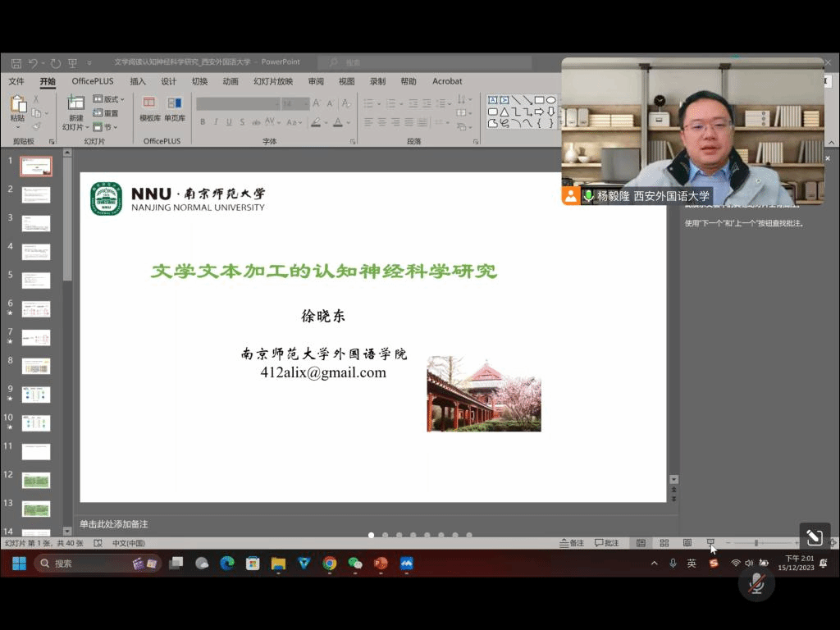Adjust the zoom slider in status bar
Viewport: 840px width, 630px height.
(756, 543)
